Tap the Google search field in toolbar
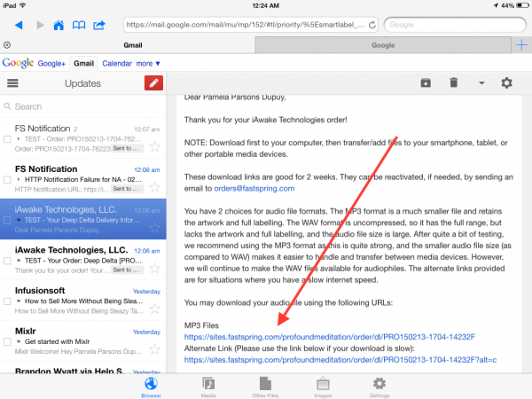This screenshot has height=399, width=532. click(x=455, y=25)
